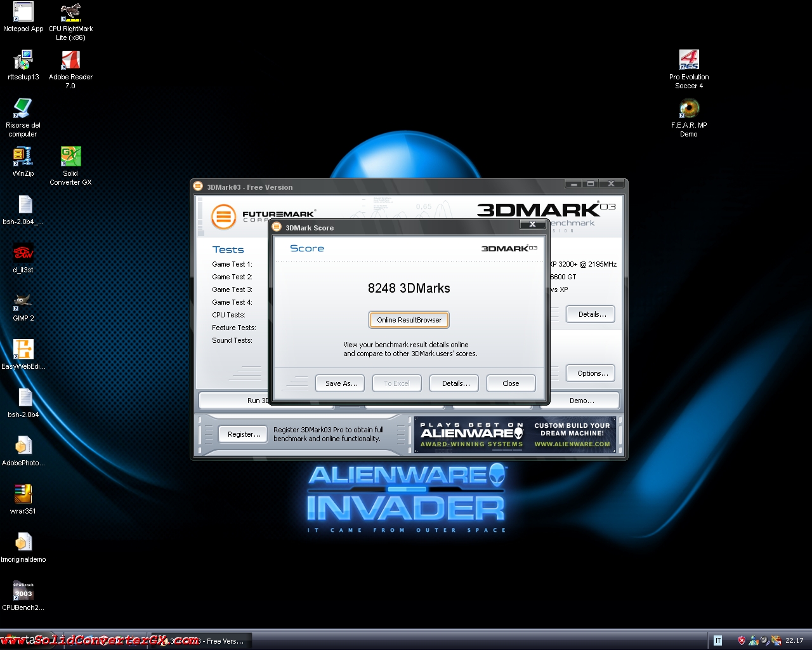Click the Game Test 3: label
Viewport: 812px width, 650px height.
[x=232, y=289]
